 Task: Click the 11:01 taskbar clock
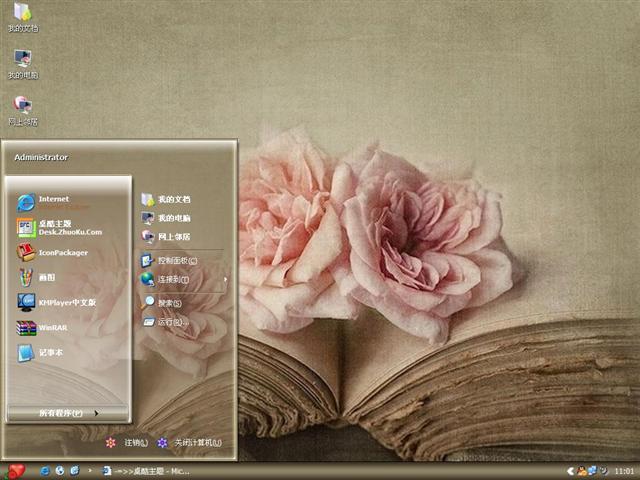coord(624,471)
